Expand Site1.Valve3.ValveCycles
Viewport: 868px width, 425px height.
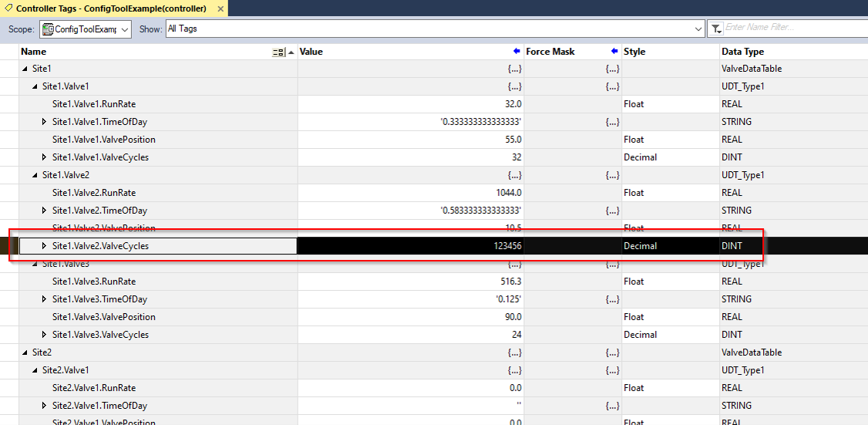[44, 334]
